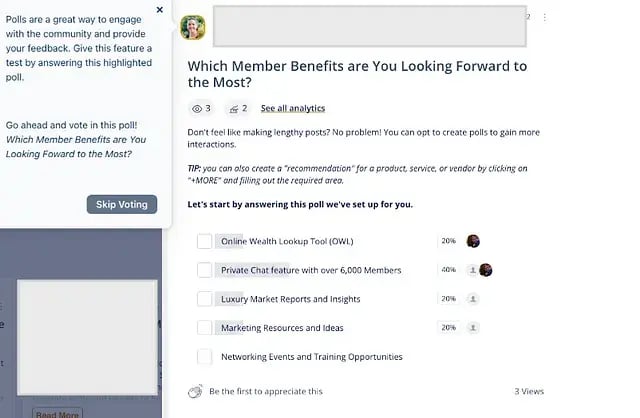This screenshot has height=418, width=640.
Task: Close the poll tutorial popup
Action: (x=160, y=10)
